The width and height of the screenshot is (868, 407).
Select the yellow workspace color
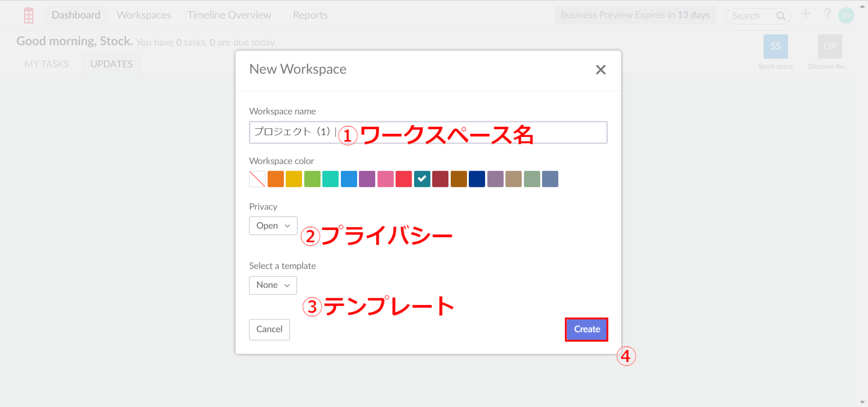click(294, 179)
